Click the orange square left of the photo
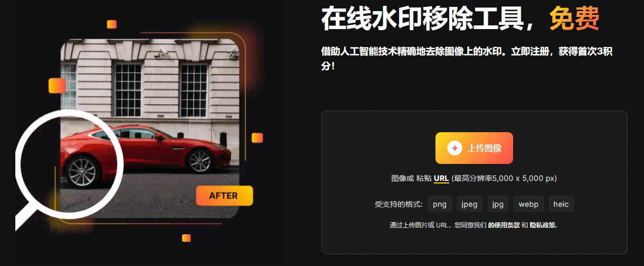The width and height of the screenshot is (644, 266). click(57, 86)
